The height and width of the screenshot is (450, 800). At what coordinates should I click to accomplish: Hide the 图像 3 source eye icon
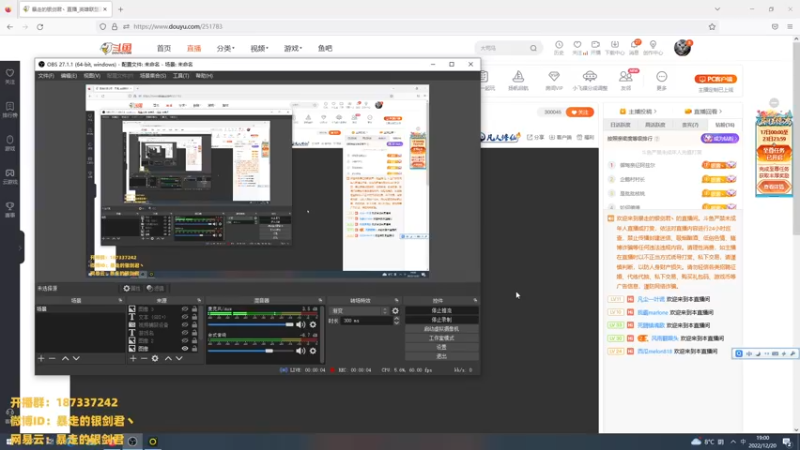pos(185,309)
